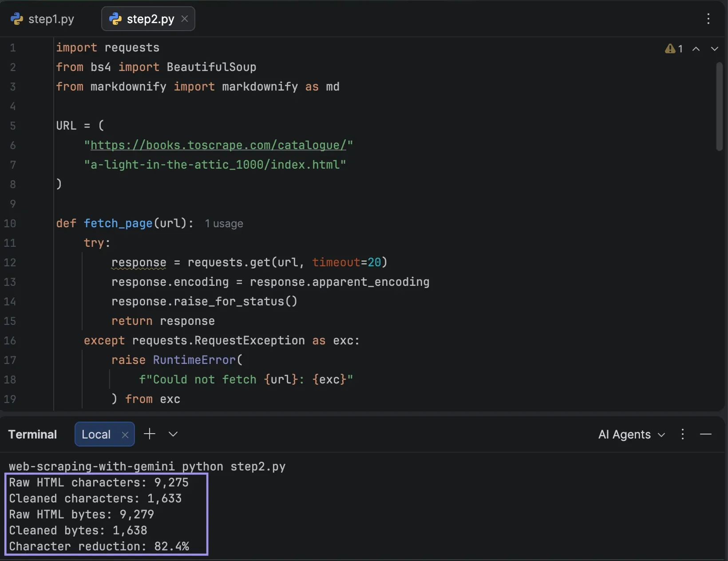The width and height of the screenshot is (728, 561).
Task: Open the AI Agents dropdown
Action: [632, 435]
